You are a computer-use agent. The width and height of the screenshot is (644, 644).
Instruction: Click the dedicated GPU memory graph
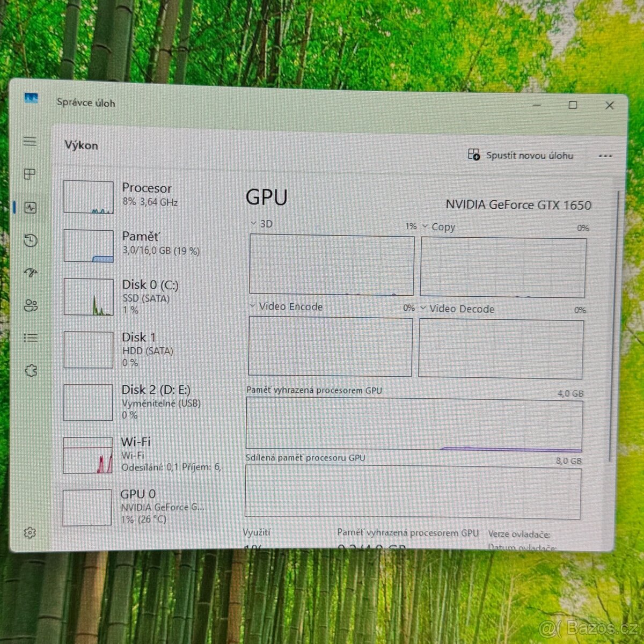point(414,425)
